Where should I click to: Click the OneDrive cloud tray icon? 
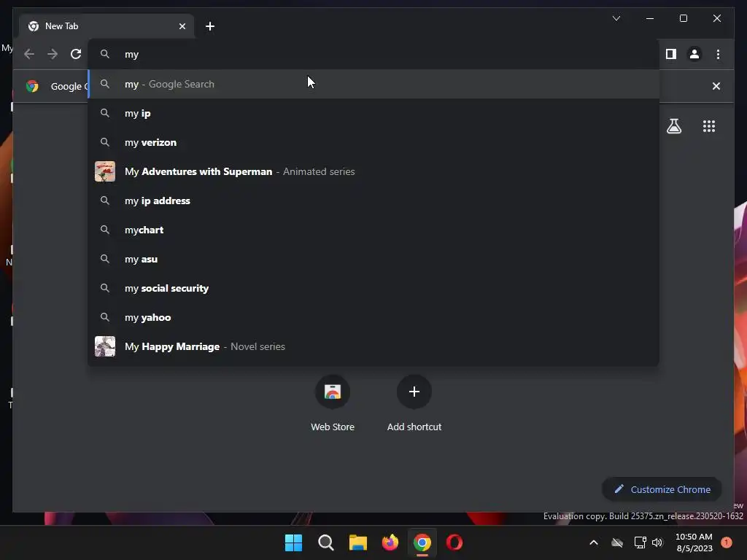(617, 542)
